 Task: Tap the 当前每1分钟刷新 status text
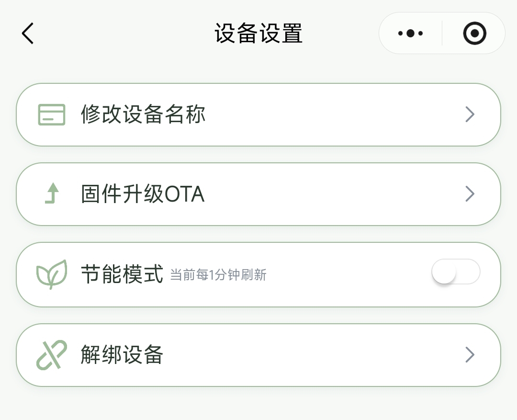(218, 275)
